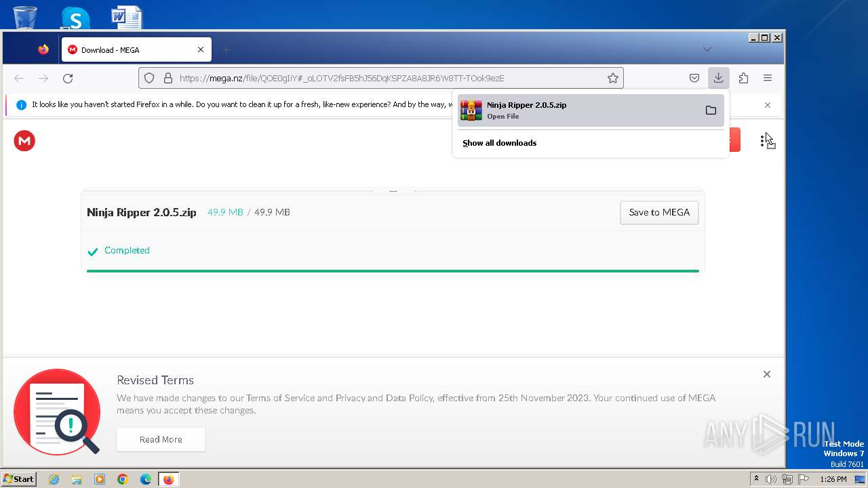Open the MEGA three-dot options menu
The height and width of the screenshot is (488, 868).
point(762,141)
